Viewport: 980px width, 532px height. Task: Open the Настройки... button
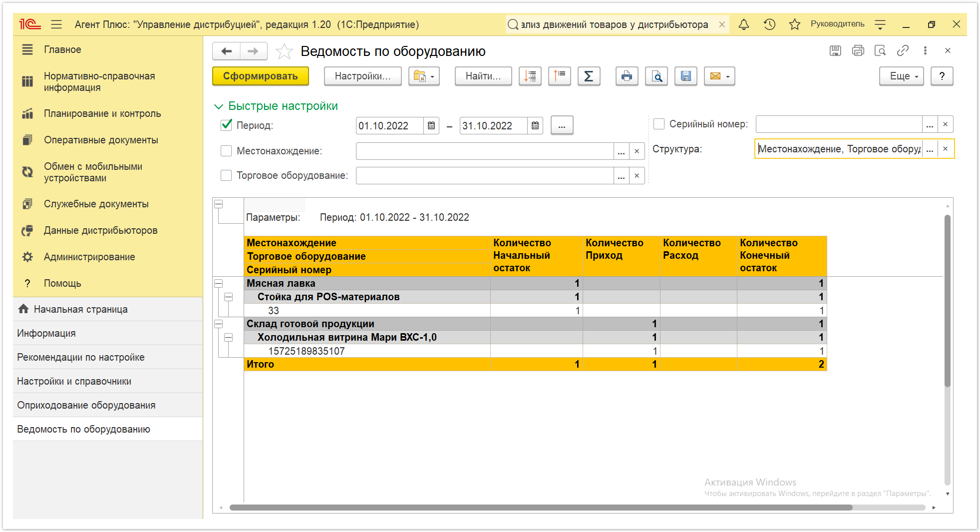[x=363, y=76]
